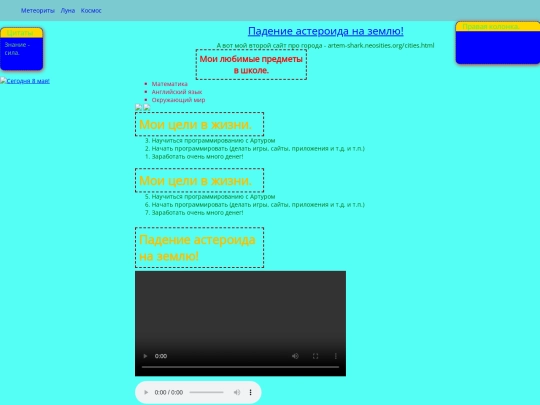This screenshot has width=540, height=405.
Task: Follow the heading link Падение астероида на землю!
Action: [325, 31]
